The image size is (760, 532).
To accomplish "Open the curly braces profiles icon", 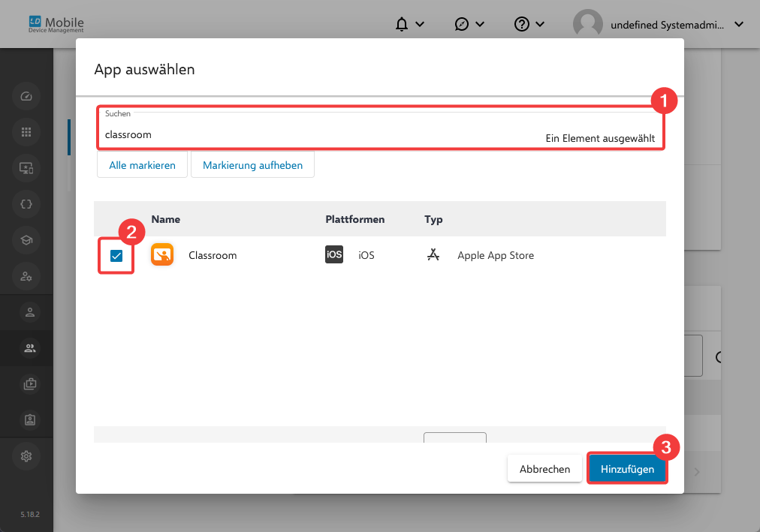I will [26, 204].
